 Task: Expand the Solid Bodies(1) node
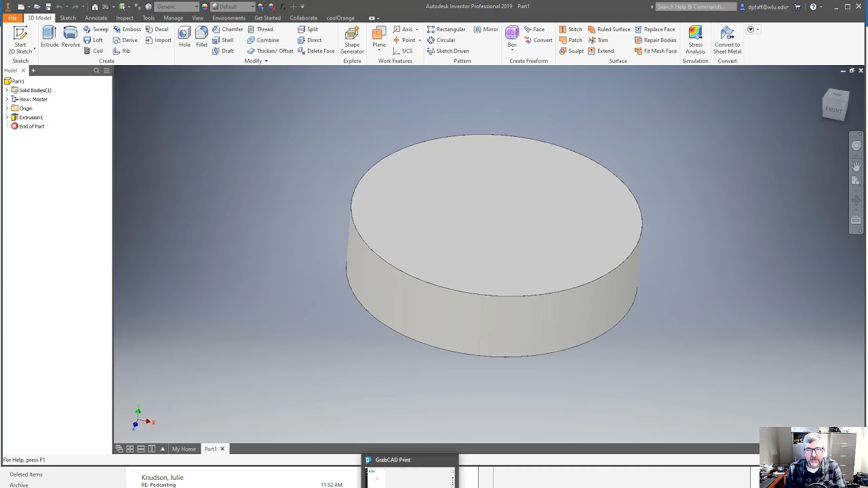(x=7, y=90)
